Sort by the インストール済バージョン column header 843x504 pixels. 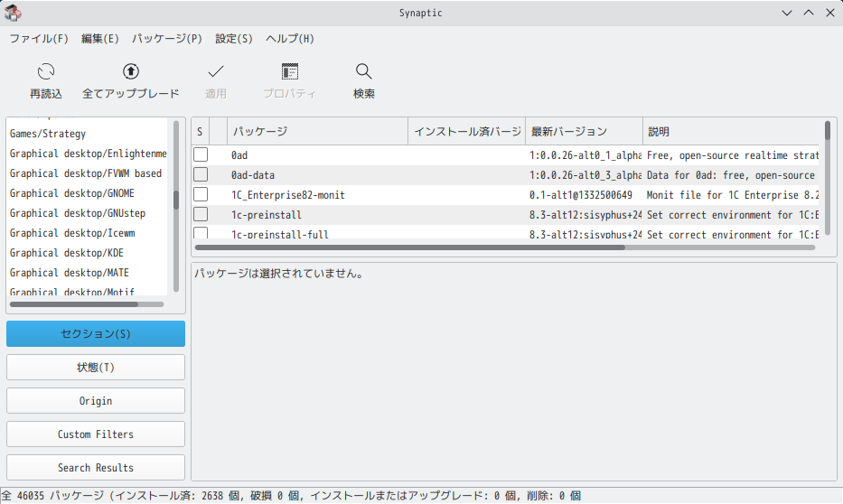point(466,132)
